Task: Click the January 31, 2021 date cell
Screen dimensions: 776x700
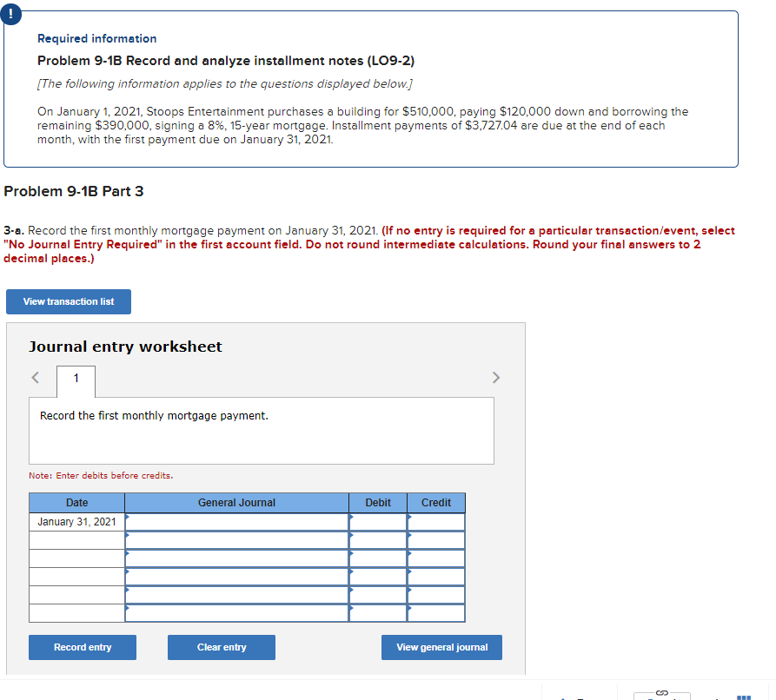Action: (x=76, y=522)
